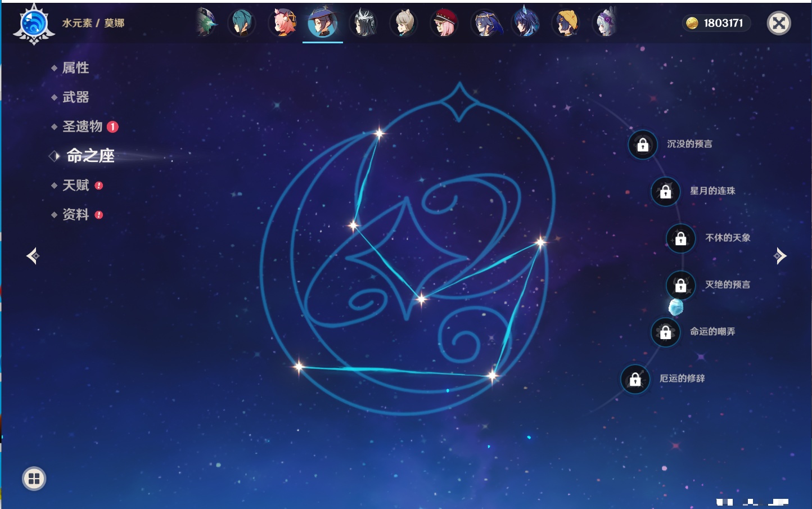The height and width of the screenshot is (509, 812).
Task: Click the locked 厄运的修辞 constellation node
Action: pyautogui.click(x=635, y=379)
